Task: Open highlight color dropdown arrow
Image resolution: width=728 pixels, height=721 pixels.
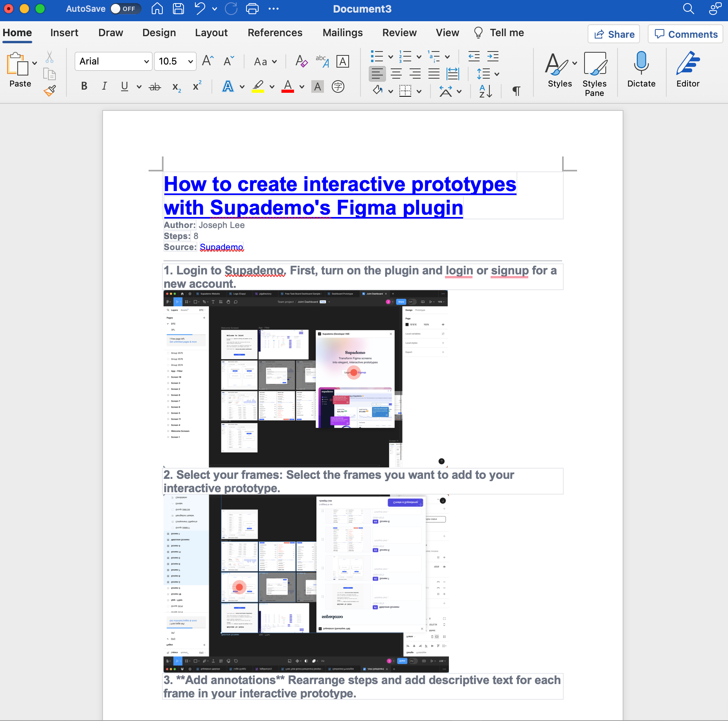Action: (272, 86)
